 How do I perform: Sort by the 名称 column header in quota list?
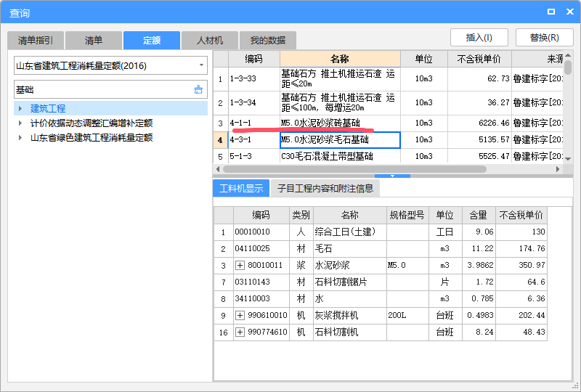coord(340,59)
